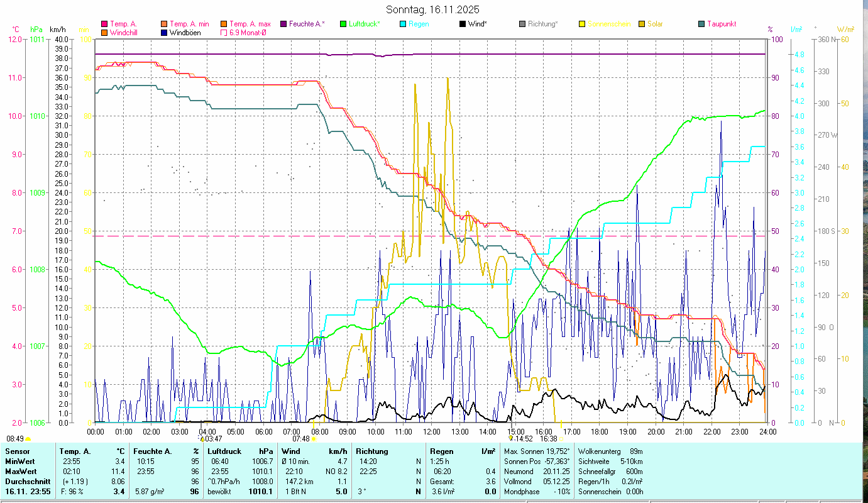Click the Regen column header in table

click(442, 451)
